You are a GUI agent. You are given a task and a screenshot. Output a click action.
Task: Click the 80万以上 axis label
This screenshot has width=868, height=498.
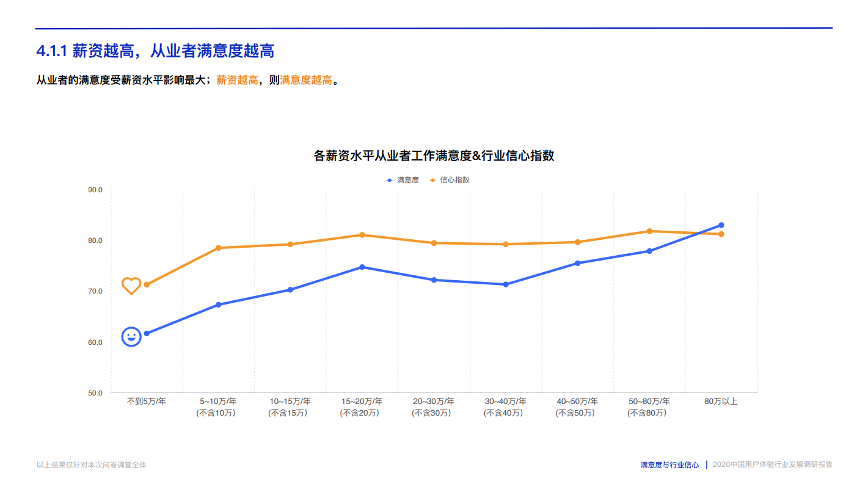click(721, 402)
